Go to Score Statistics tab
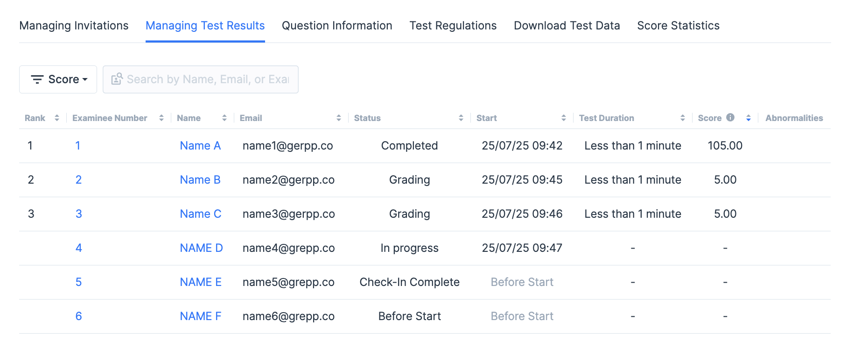 tap(678, 26)
